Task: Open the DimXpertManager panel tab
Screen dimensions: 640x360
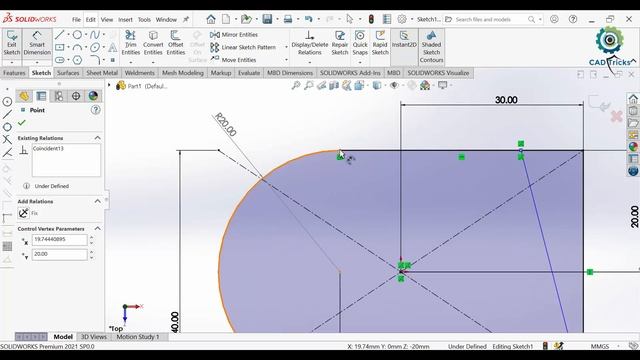Action: coord(76,96)
